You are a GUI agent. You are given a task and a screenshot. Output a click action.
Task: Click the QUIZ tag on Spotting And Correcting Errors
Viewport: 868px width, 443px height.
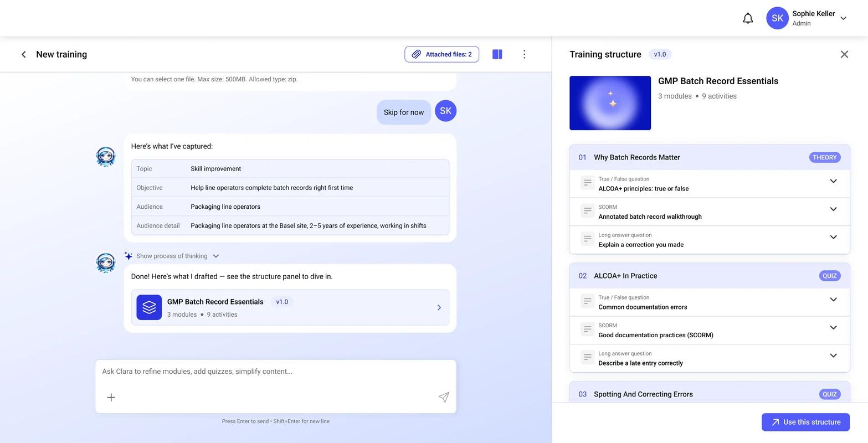coord(829,394)
